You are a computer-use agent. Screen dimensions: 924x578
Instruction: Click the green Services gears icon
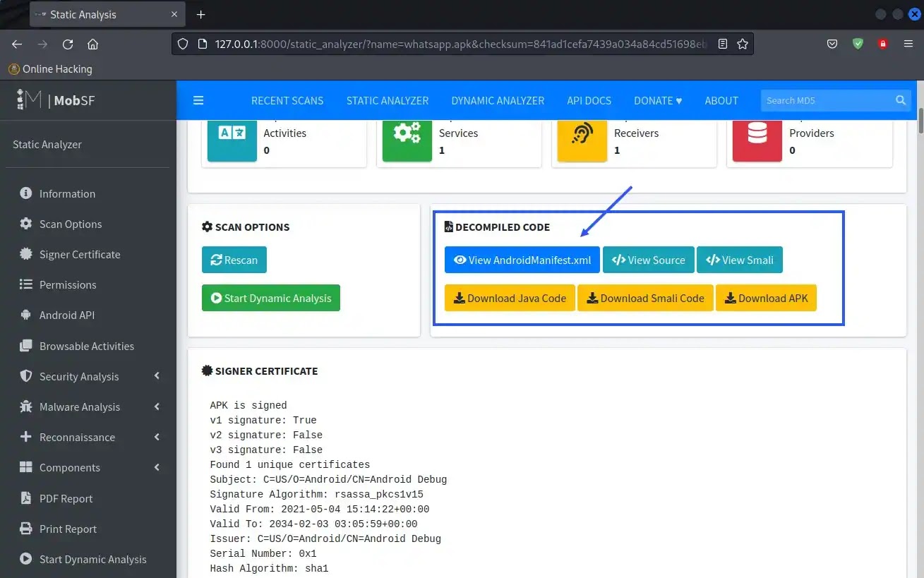(x=407, y=140)
